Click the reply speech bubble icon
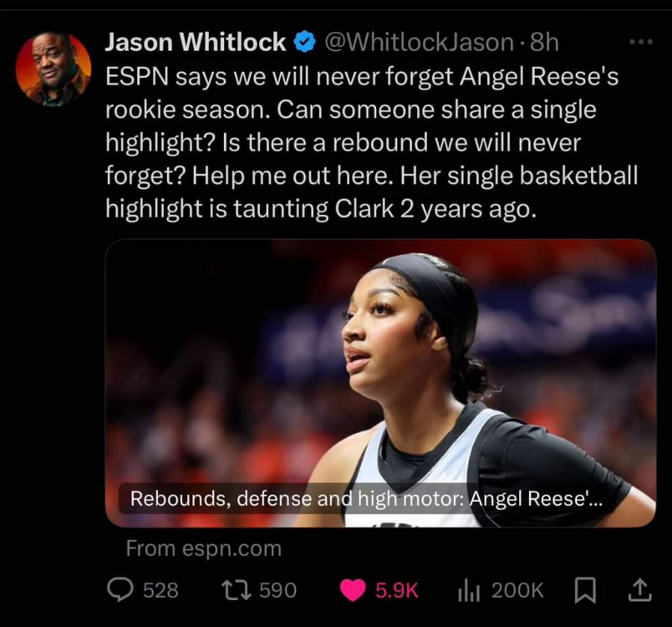The height and width of the screenshot is (627, 672). (x=120, y=589)
